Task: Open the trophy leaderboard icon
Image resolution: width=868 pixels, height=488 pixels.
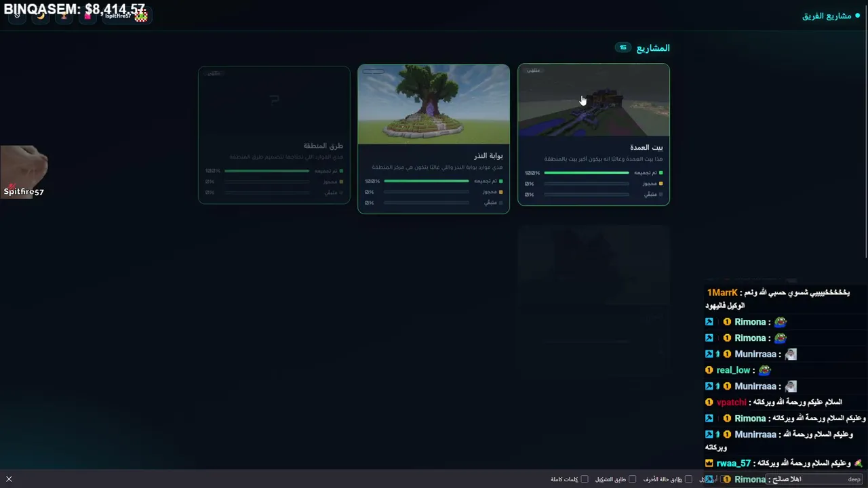Action: 64,16
